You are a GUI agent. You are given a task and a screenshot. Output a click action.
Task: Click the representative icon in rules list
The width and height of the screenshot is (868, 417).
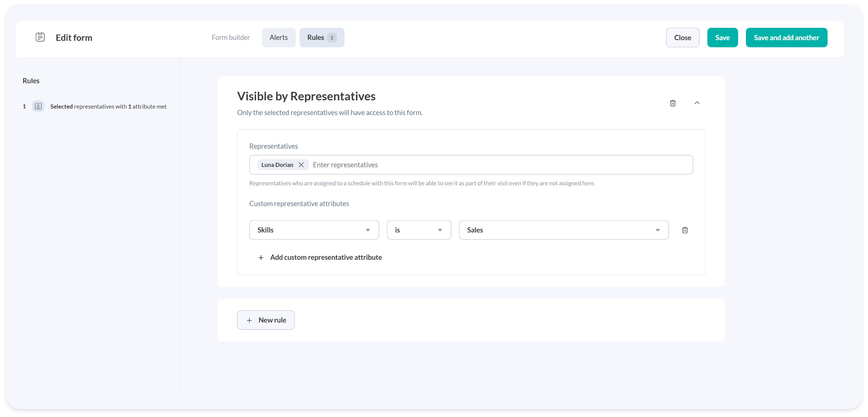coord(38,107)
